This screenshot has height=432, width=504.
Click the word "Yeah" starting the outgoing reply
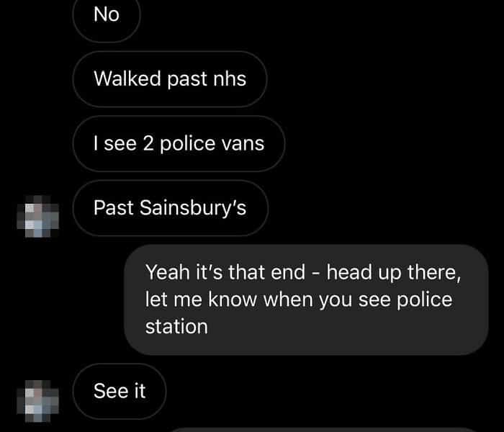tap(168, 272)
